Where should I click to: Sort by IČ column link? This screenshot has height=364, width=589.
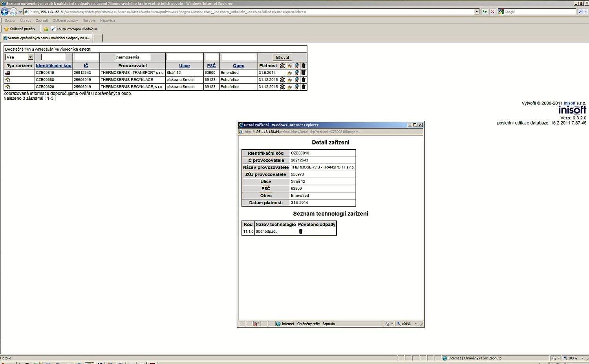(86, 66)
